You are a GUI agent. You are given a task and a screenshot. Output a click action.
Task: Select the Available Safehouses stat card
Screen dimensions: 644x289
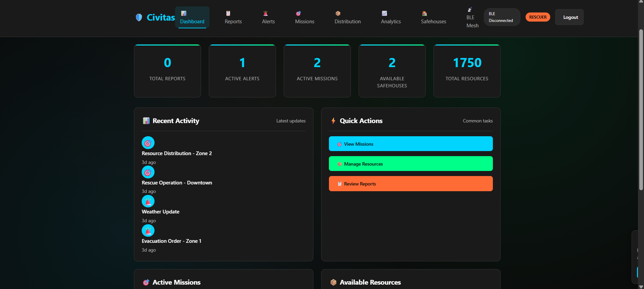[x=392, y=71]
